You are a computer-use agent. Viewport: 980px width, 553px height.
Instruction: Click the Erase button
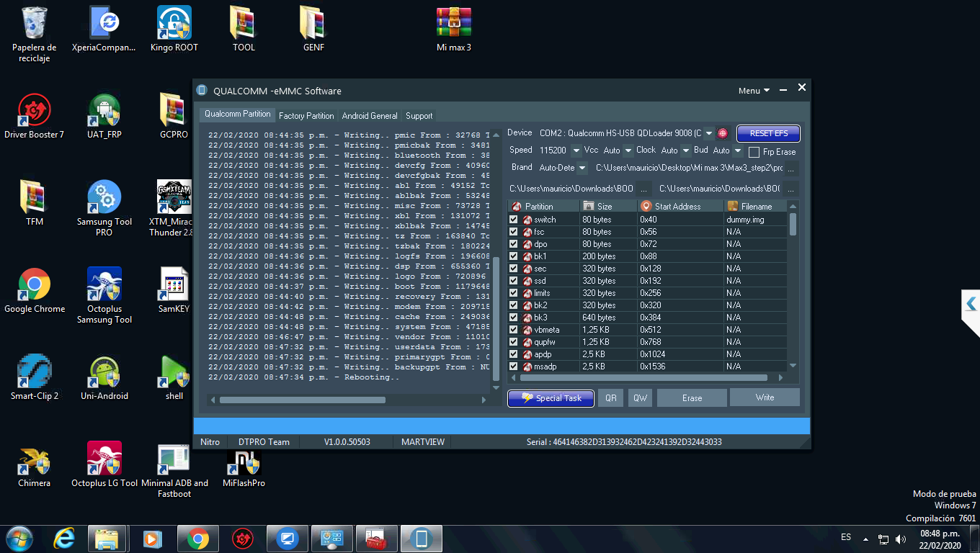tap(692, 398)
